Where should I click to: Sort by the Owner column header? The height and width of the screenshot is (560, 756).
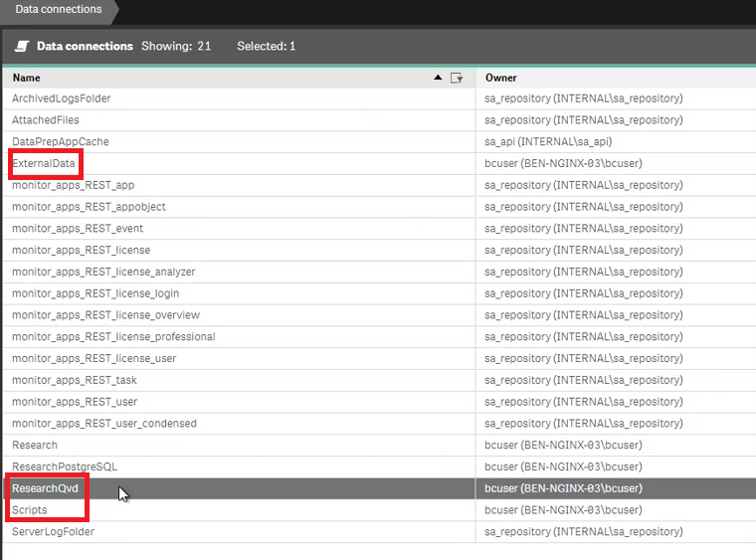[x=501, y=78]
